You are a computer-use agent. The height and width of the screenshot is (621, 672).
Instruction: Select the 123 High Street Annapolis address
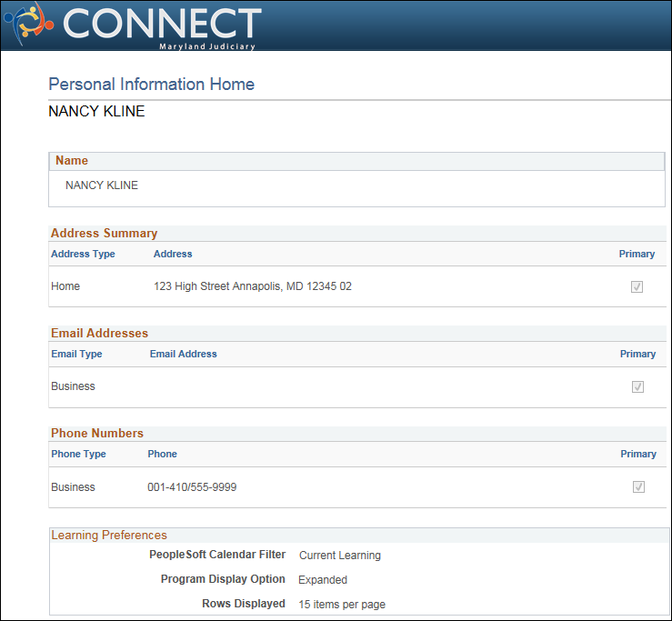253,286
